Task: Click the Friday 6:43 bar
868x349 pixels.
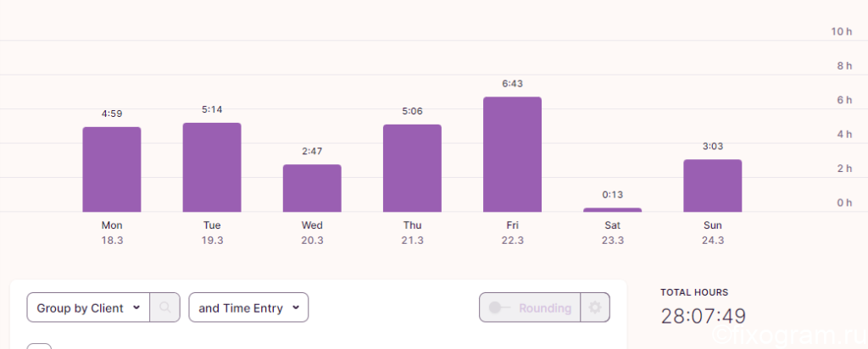Action: 513,154
